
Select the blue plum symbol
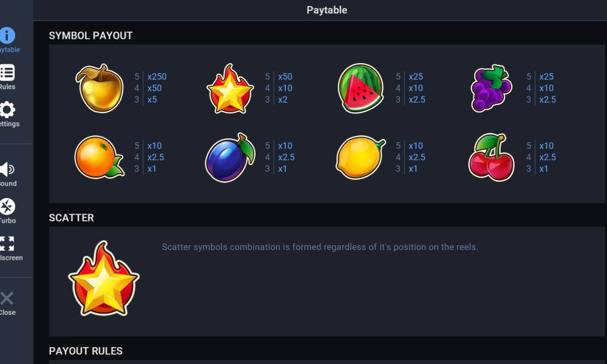pyautogui.click(x=230, y=158)
